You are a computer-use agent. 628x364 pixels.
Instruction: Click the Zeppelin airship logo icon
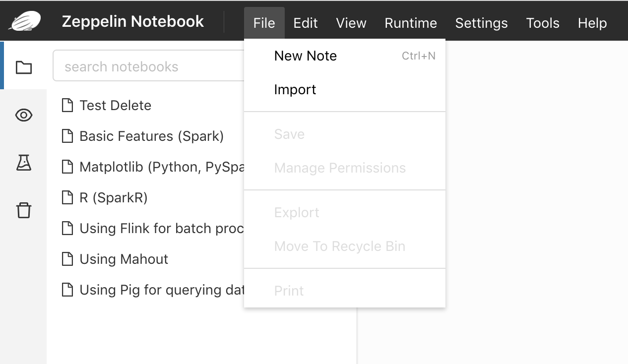coord(24,21)
